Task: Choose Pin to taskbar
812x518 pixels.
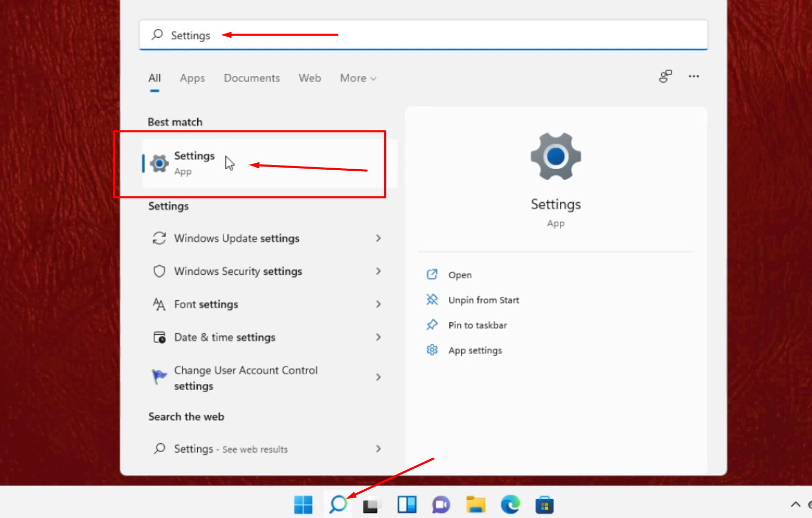Action: [478, 325]
